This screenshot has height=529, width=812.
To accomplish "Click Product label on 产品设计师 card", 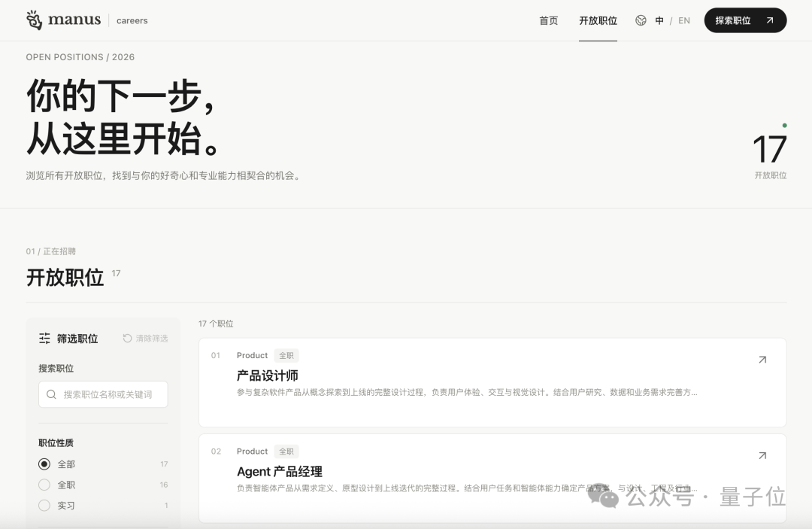I will click(x=252, y=355).
